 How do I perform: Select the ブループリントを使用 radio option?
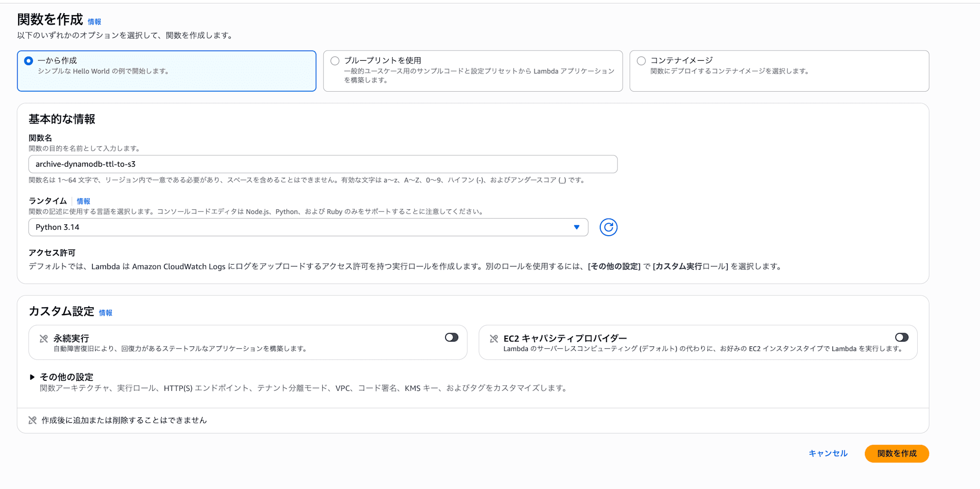click(x=335, y=61)
